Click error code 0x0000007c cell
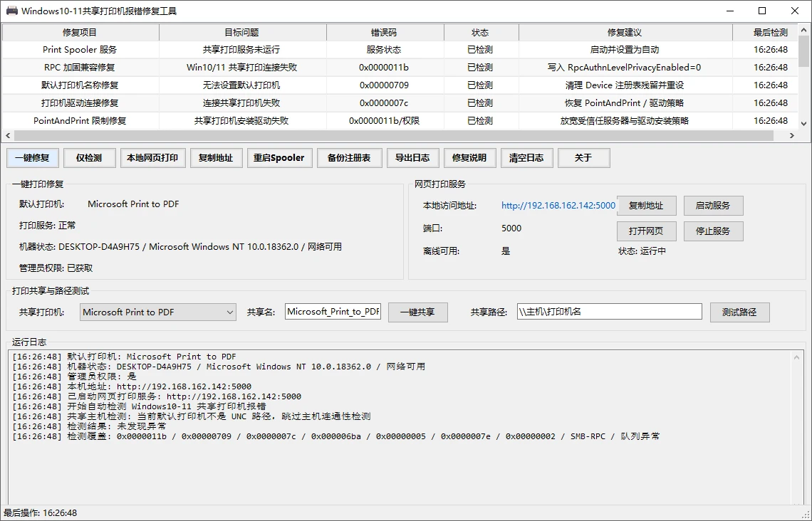Image resolution: width=812 pixels, height=521 pixels. (384, 103)
